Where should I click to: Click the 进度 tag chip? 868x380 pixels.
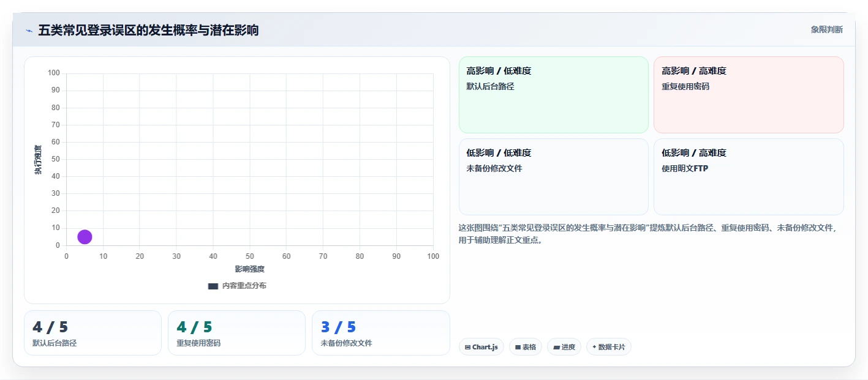[x=564, y=347]
